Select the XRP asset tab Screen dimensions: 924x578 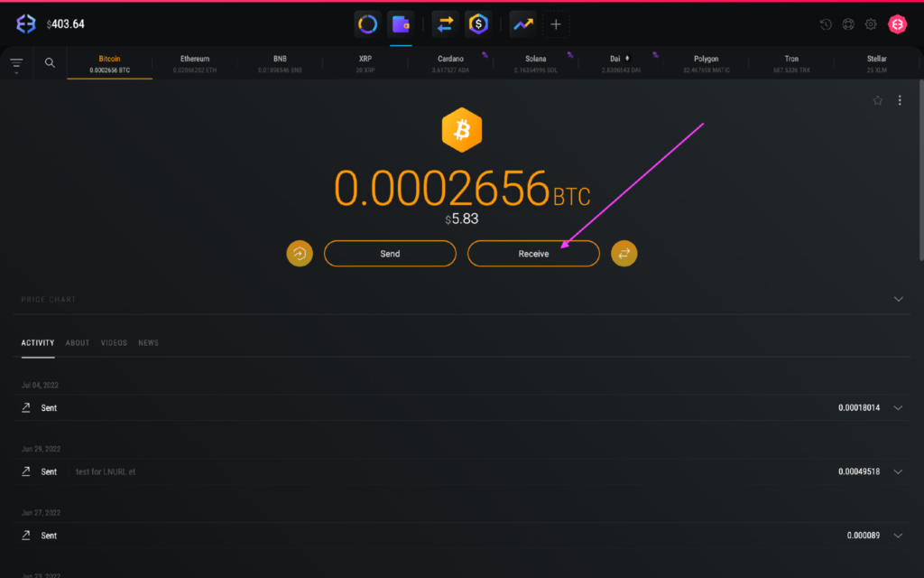point(365,64)
